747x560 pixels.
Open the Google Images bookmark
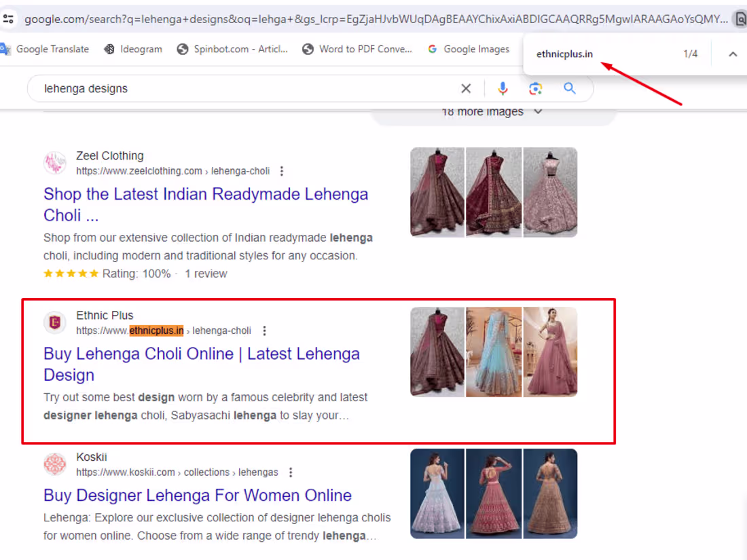coord(432,49)
